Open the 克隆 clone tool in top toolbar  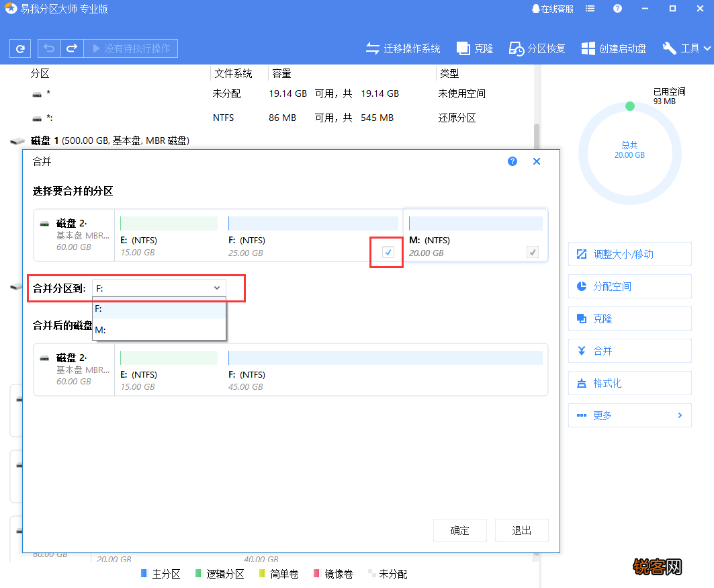click(x=475, y=48)
